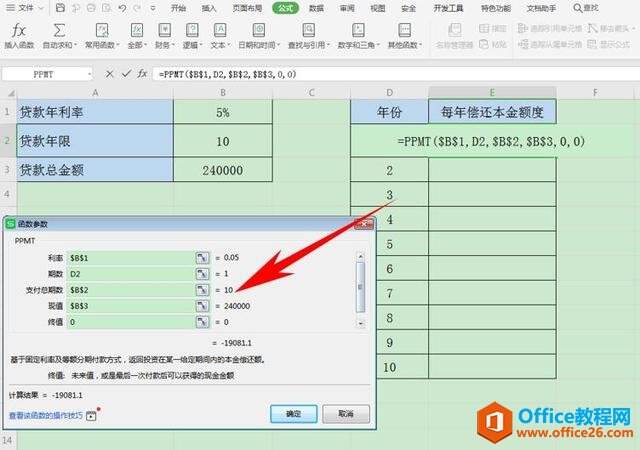Viewport: 640px width, 450px height.
Task: Click the video tip icon beside the help link
Action: point(91,416)
